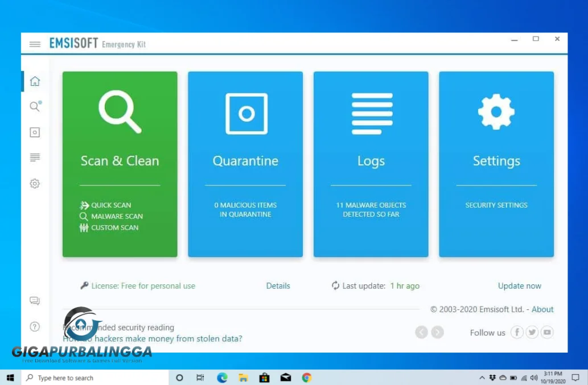The height and width of the screenshot is (385, 588).
Task: Follow Emsisoft via the Twitter icon
Action: [x=531, y=332]
